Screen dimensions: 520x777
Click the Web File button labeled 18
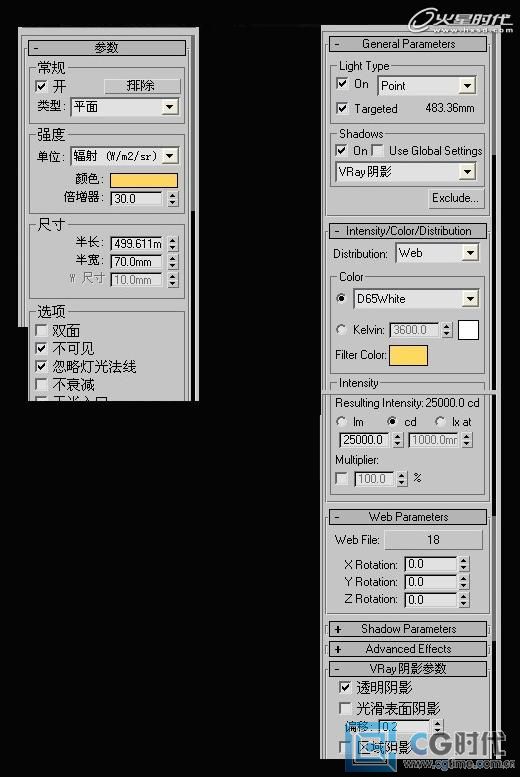[x=433, y=540]
